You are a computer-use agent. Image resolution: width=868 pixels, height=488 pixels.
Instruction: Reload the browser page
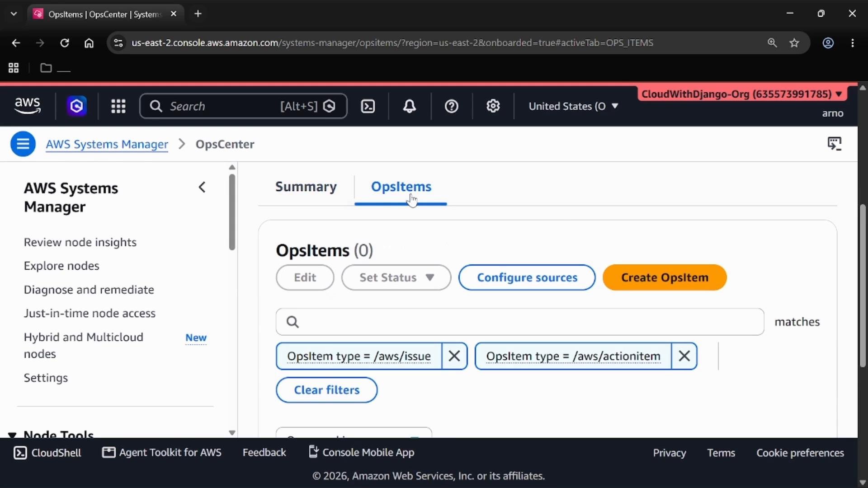pos(65,43)
